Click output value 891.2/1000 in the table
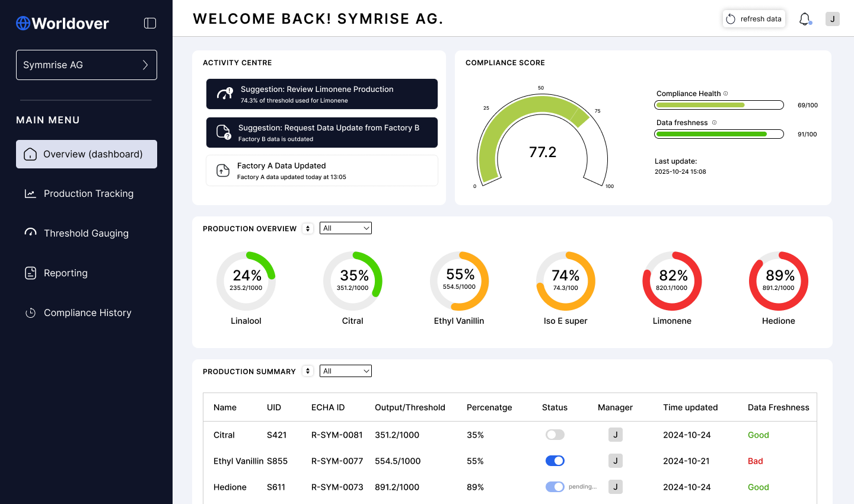The height and width of the screenshot is (504, 854). [x=397, y=487]
